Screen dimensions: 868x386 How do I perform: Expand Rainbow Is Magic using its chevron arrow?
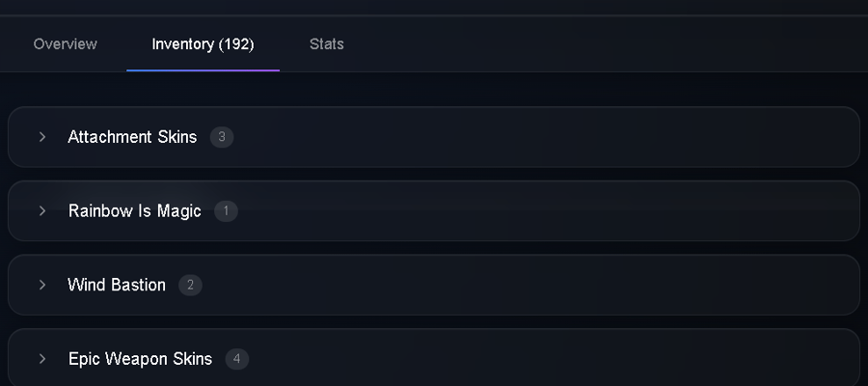pyautogui.click(x=42, y=211)
